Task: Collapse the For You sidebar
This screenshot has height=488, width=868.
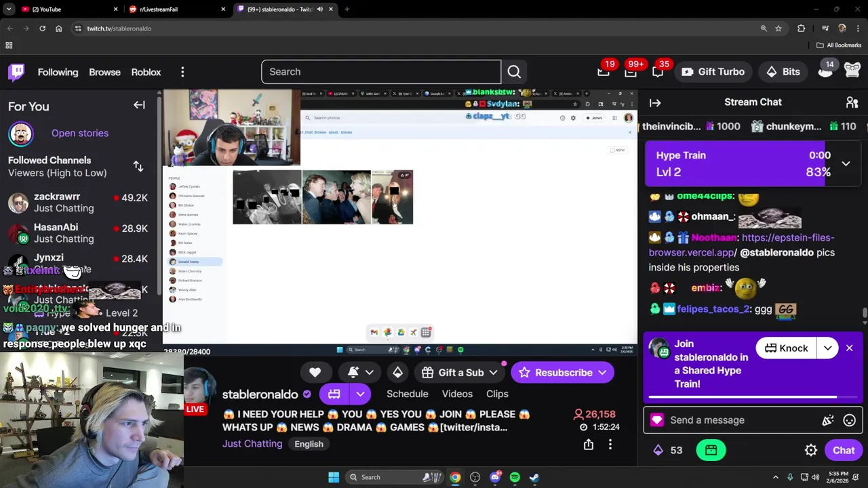Action: (139, 105)
